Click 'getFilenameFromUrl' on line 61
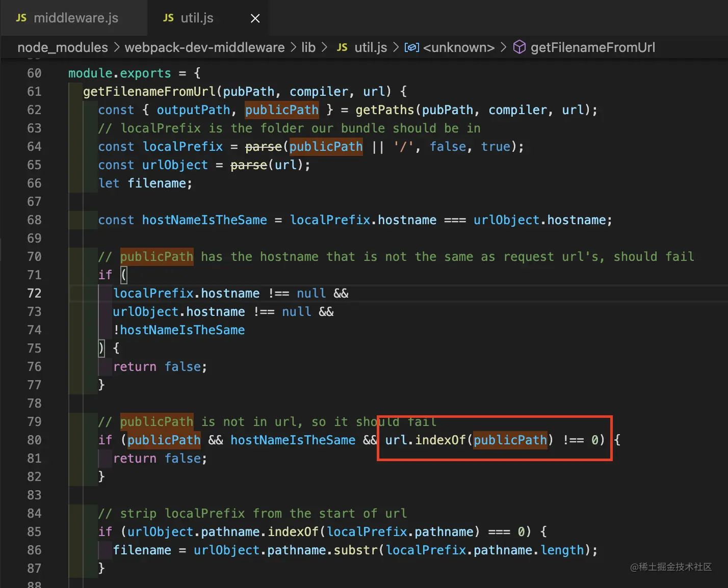 [x=149, y=92]
